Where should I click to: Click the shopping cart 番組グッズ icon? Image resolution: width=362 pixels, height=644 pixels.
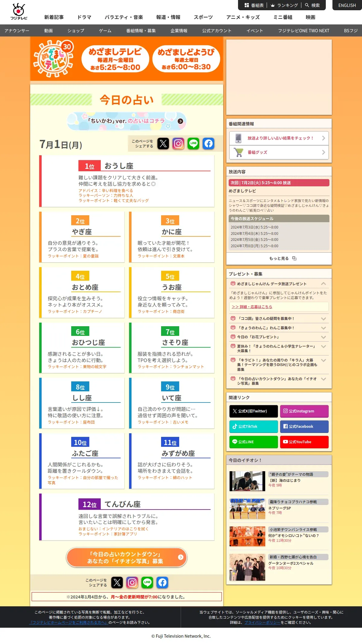point(238,152)
